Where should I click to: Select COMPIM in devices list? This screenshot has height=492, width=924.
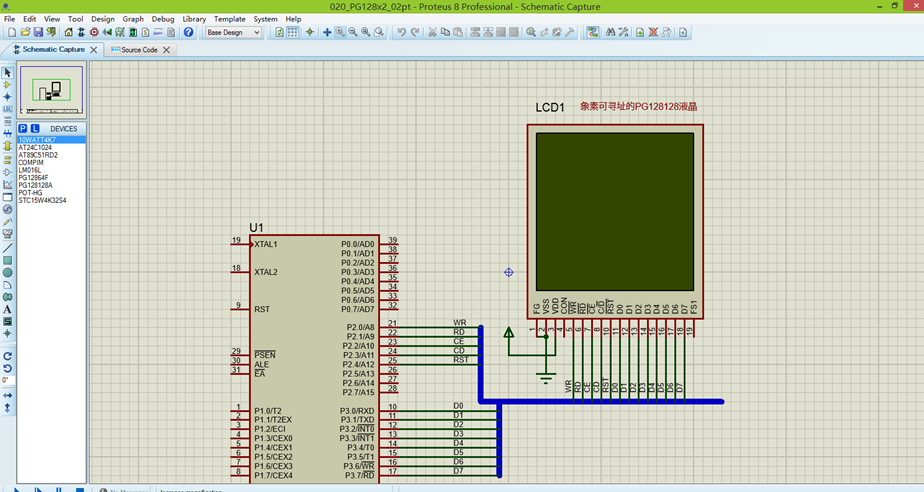click(51, 163)
